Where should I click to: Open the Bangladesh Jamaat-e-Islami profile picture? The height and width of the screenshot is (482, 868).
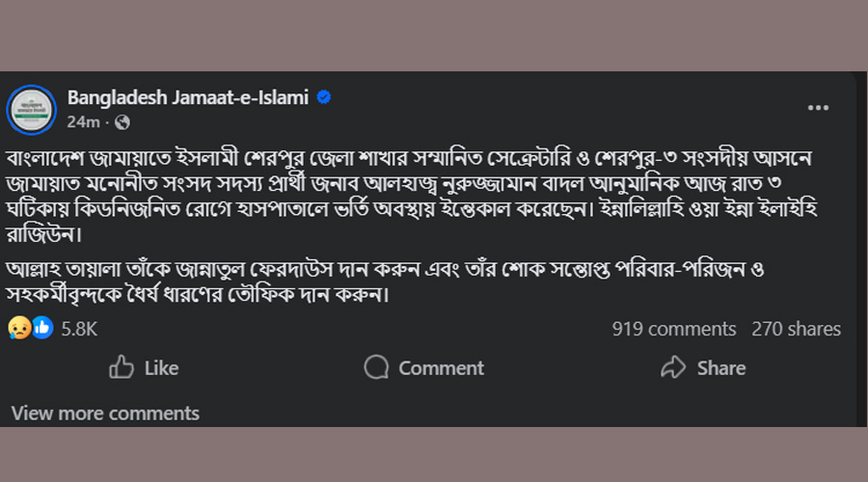[x=32, y=109]
